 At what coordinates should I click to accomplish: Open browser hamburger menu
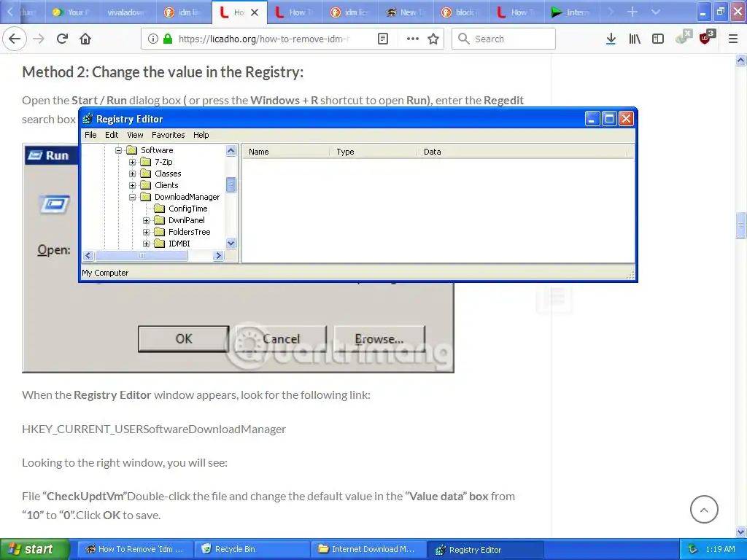tap(733, 39)
